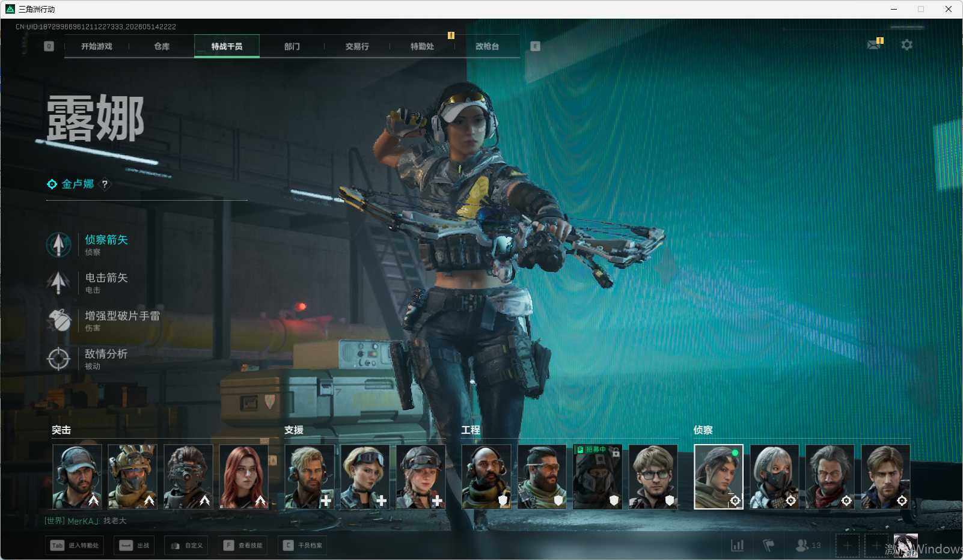
Task: Select the recon operator with red scarf
Action: 830,476
